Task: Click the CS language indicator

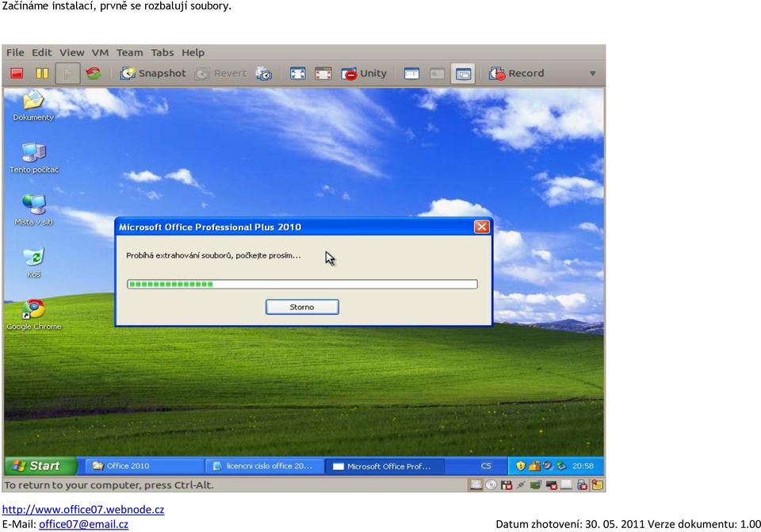Action: 486,466
